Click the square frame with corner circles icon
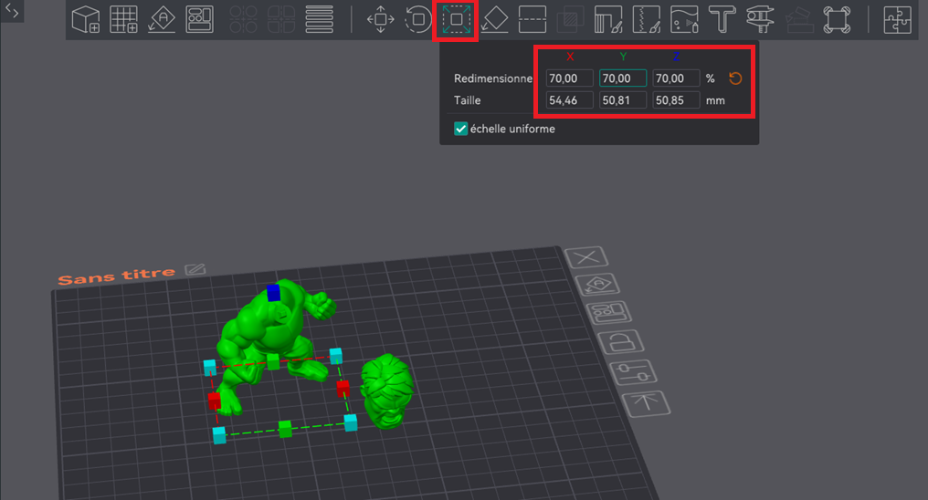Viewport: 928px width, 500px height. pos(836,20)
